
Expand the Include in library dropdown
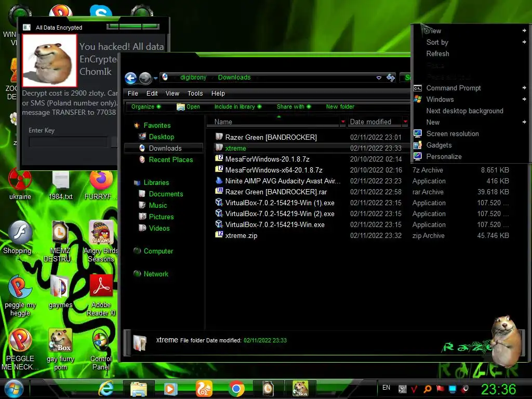point(238,107)
